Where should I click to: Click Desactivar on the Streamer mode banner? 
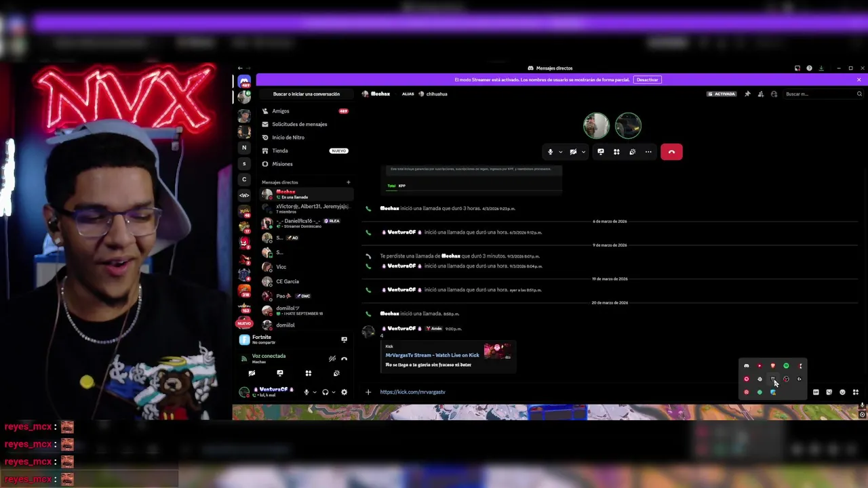pyautogui.click(x=647, y=80)
